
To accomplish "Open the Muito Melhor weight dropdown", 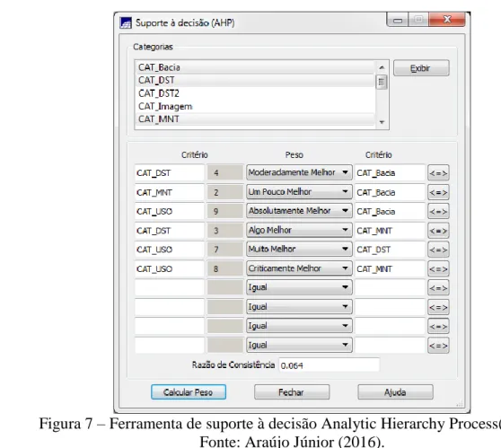I will [299, 250].
